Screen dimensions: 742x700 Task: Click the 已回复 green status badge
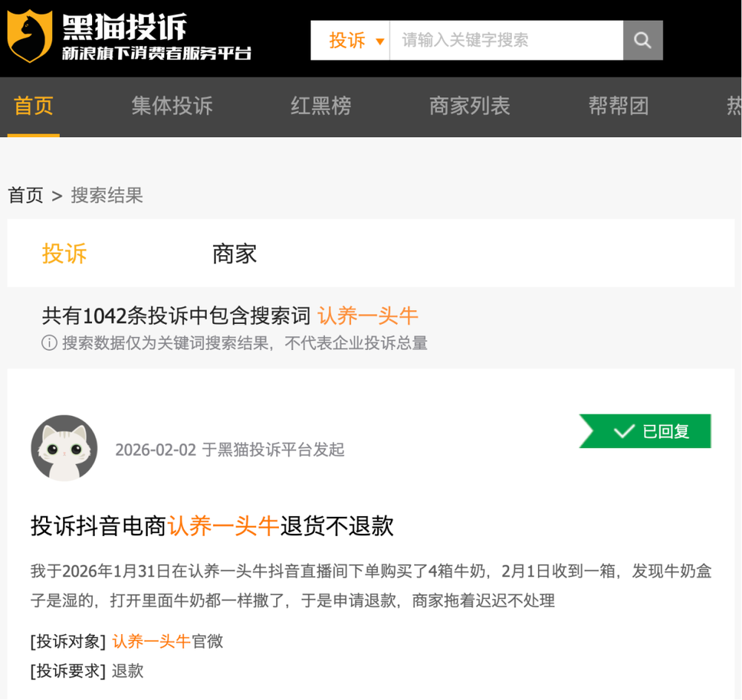(x=645, y=431)
